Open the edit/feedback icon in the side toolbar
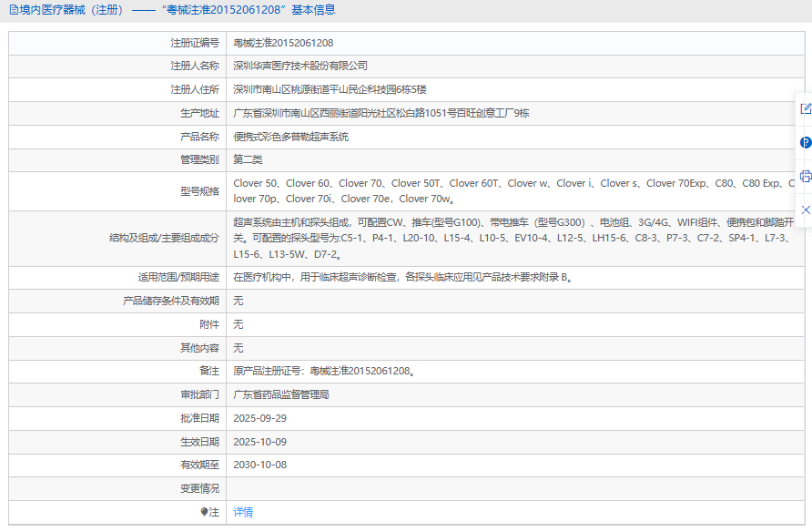The image size is (812, 532). (806, 108)
